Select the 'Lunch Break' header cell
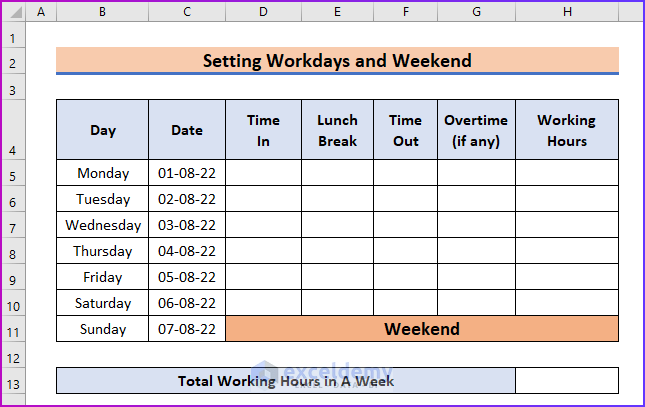Image resolution: width=645 pixels, height=407 pixels. coord(337,130)
